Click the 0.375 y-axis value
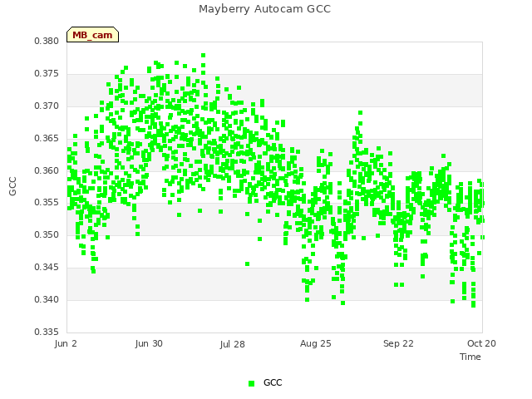Screen dimensions: 532x399 (x=47, y=74)
